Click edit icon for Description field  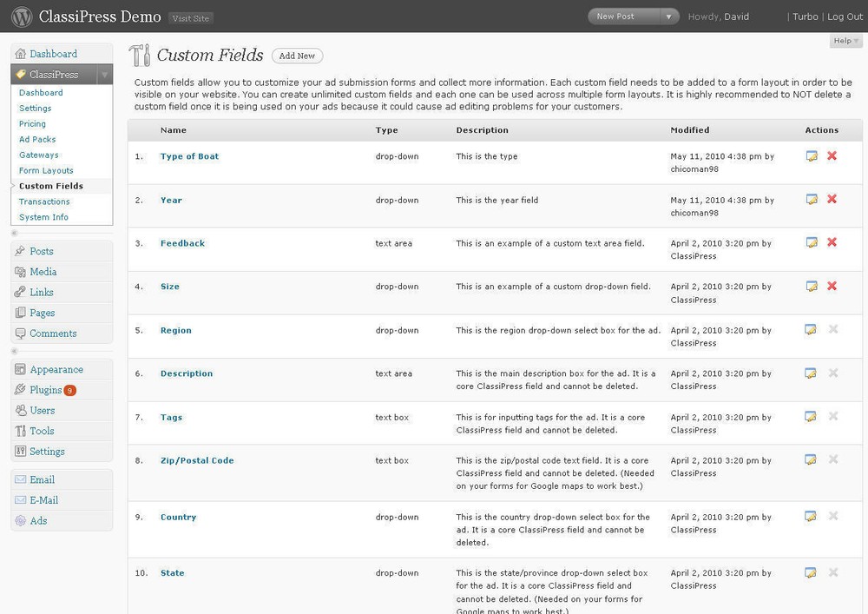point(811,373)
